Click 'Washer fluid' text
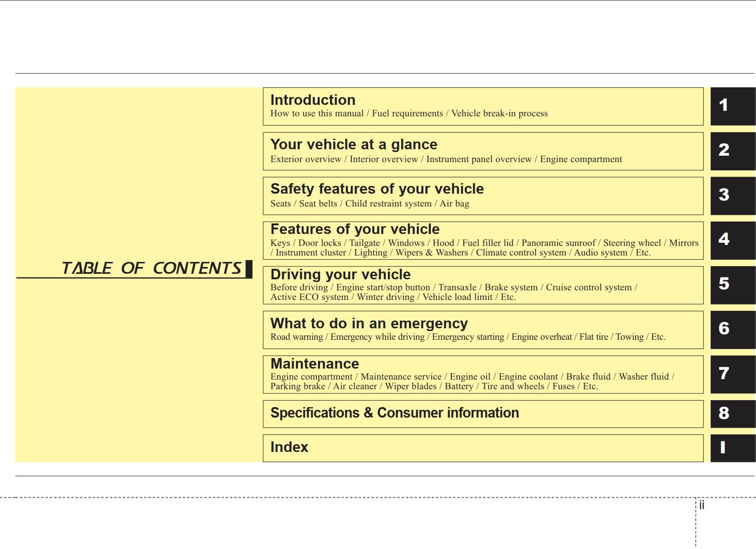The height and width of the screenshot is (549, 756). tap(643, 377)
